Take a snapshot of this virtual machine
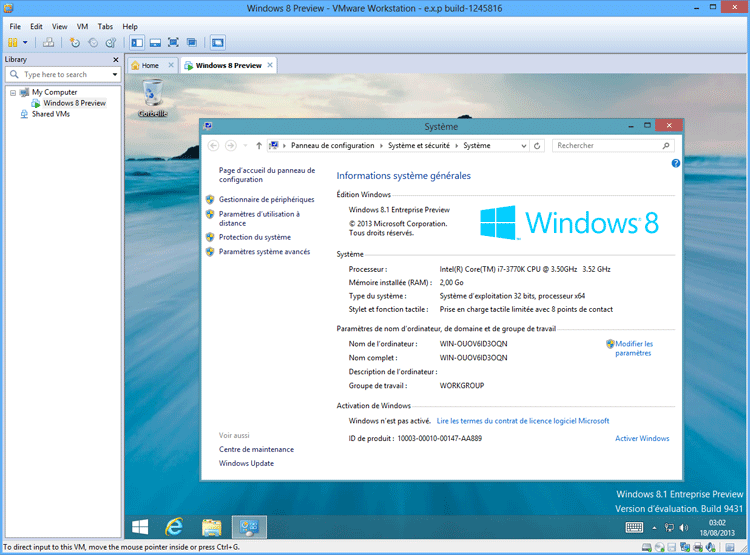This screenshot has height=555, width=750. [75, 43]
